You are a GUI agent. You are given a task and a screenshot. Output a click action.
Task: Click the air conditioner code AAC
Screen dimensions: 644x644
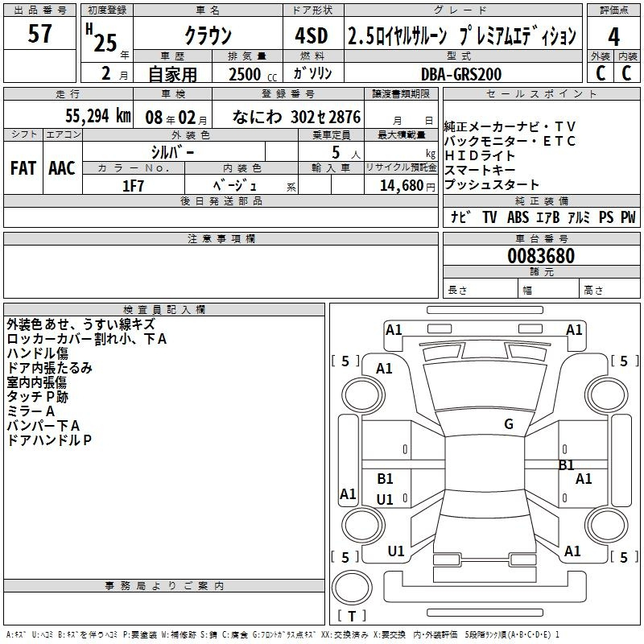(x=62, y=168)
